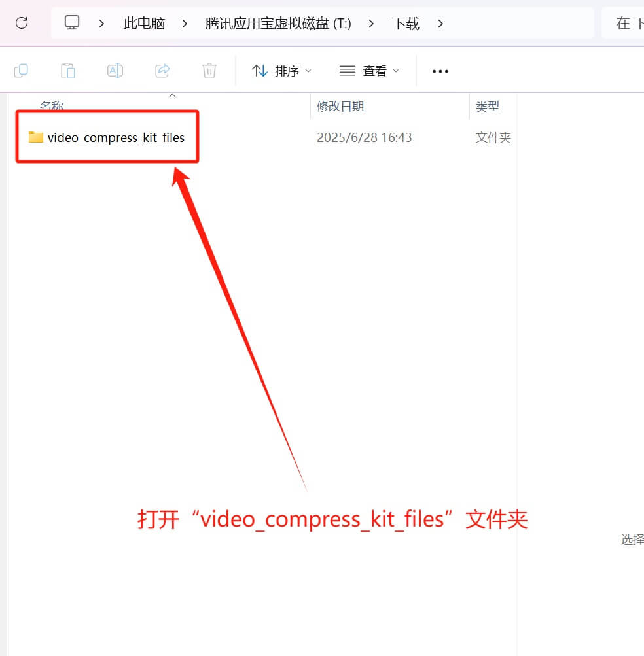Image resolution: width=644 pixels, height=656 pixels.
Task: Click the computer monitor icon in address bar
Action: [72, 23]
